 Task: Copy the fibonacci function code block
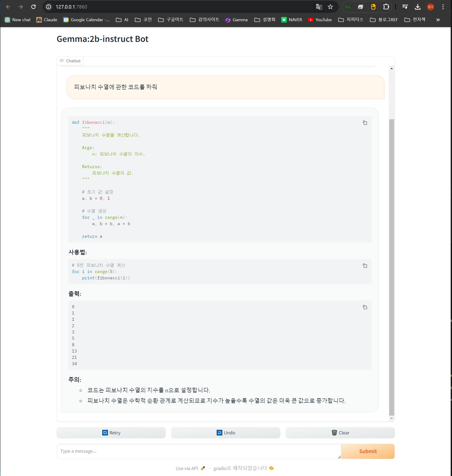click(x=365, y=123)
